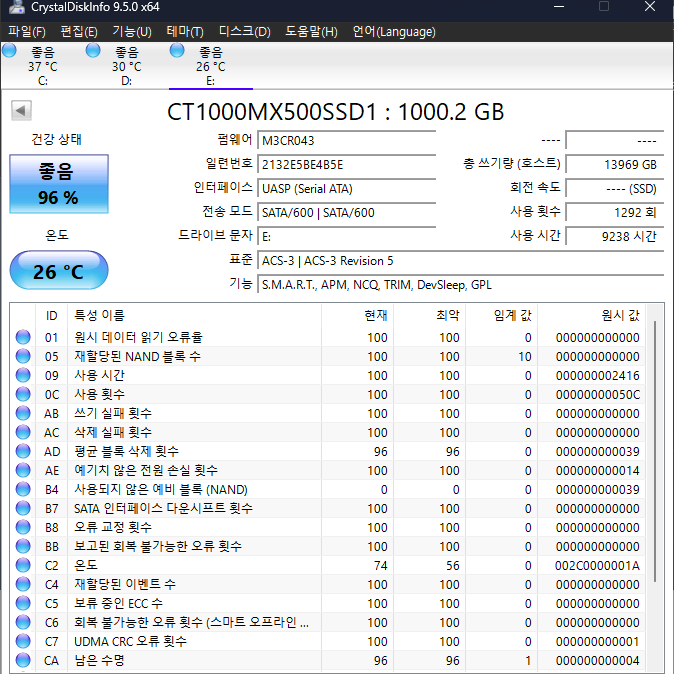Click the disk title CT1000MX500SSD1 : 1000.2 GB
The height and width of the screenshot is (674, 674).
coord(335,112)
